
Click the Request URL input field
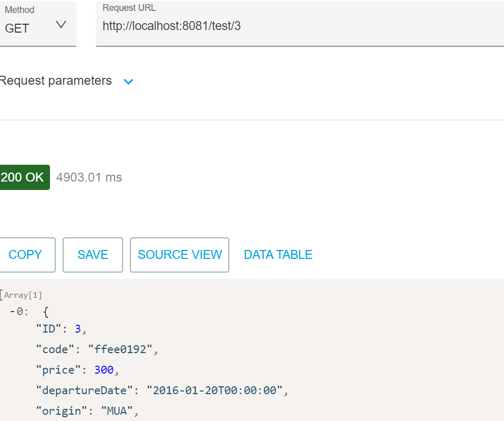pos(300,24)
